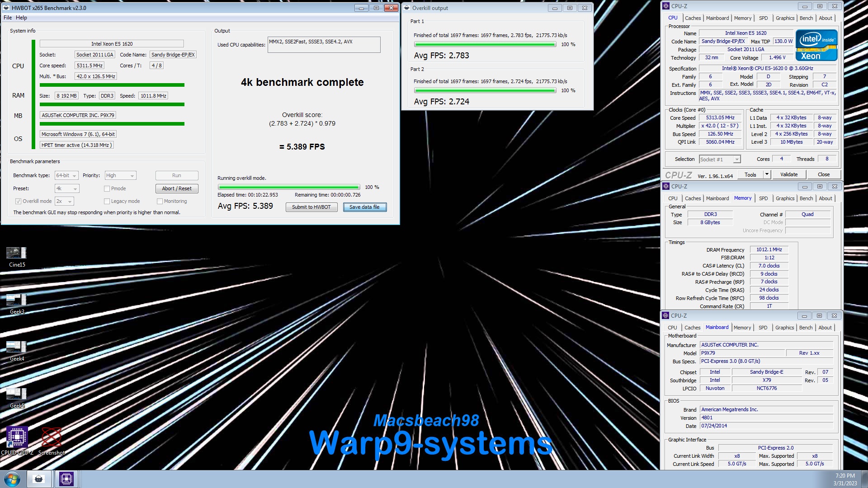Open Graphics tab in Memory CPU-Z window

785,198
